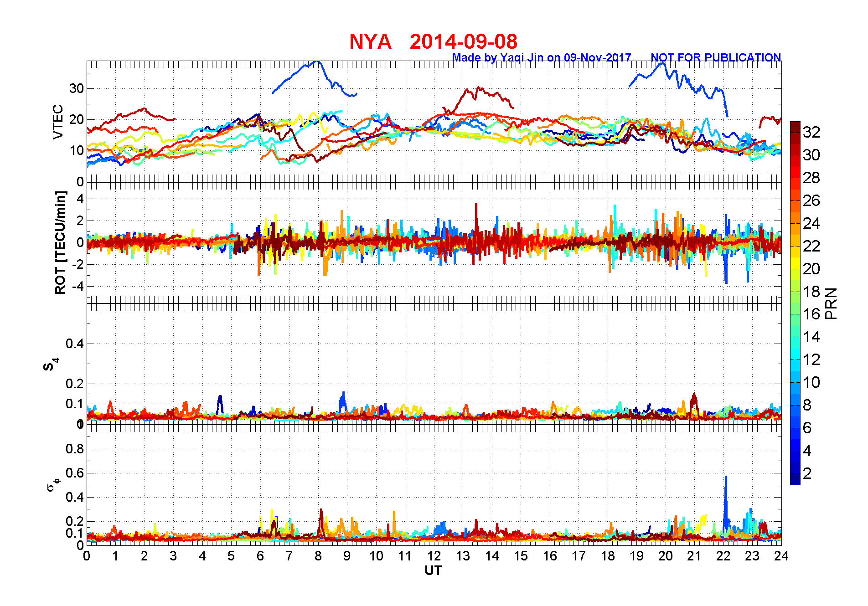Select the "0.6" tick on the σφ axis
Viewport: 868px width, 606px height.
click(x=75, y=473)
